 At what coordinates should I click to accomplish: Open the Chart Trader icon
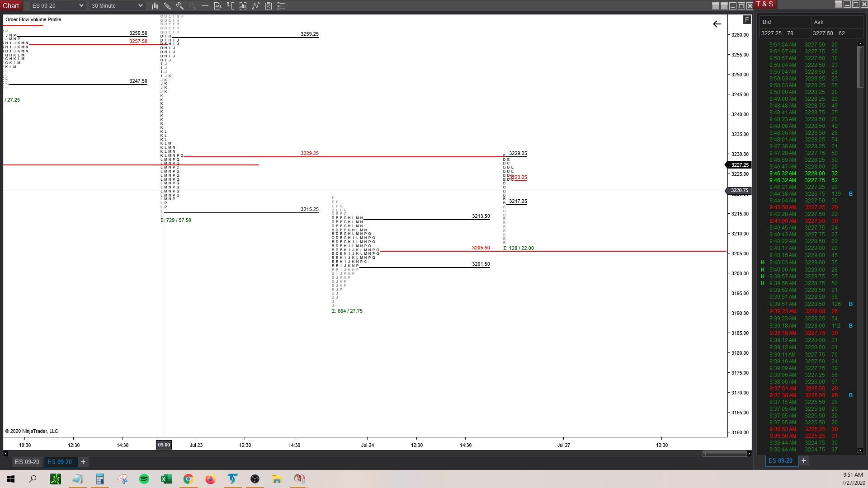click(231, 6)
